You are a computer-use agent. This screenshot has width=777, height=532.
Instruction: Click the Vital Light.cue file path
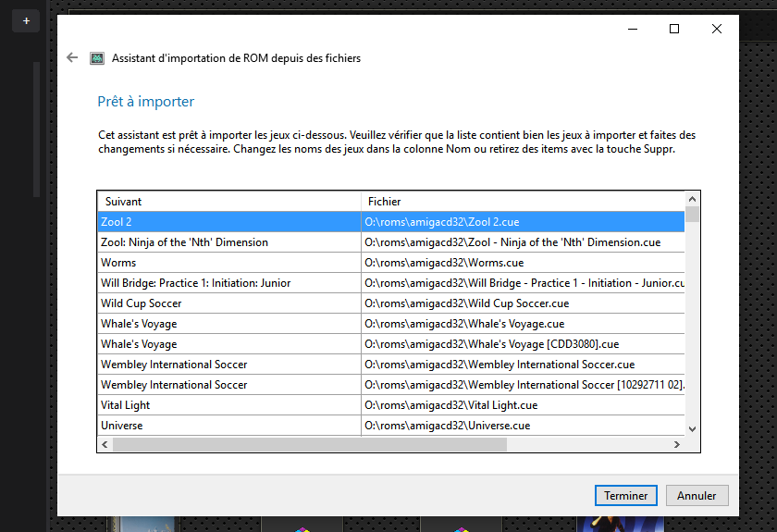pyautogui.click(x=523, y=404)
